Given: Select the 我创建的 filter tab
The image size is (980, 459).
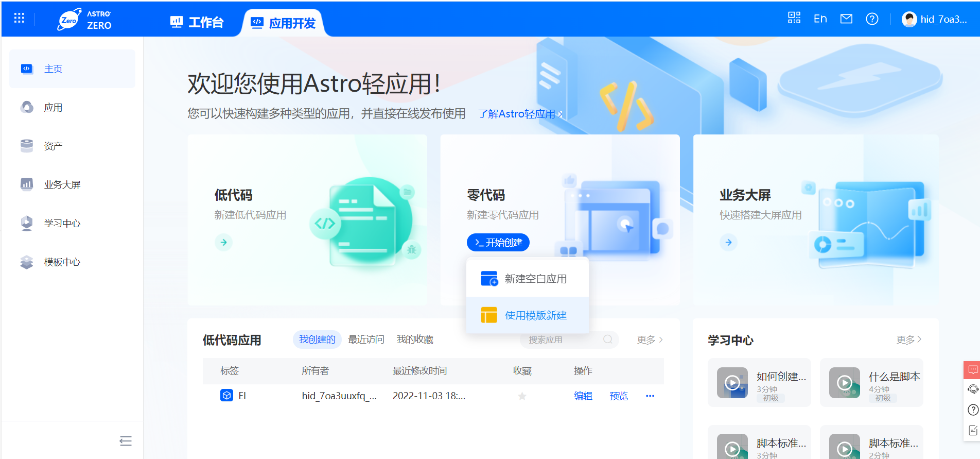Looking at the screenshot, I should (317, 339).
